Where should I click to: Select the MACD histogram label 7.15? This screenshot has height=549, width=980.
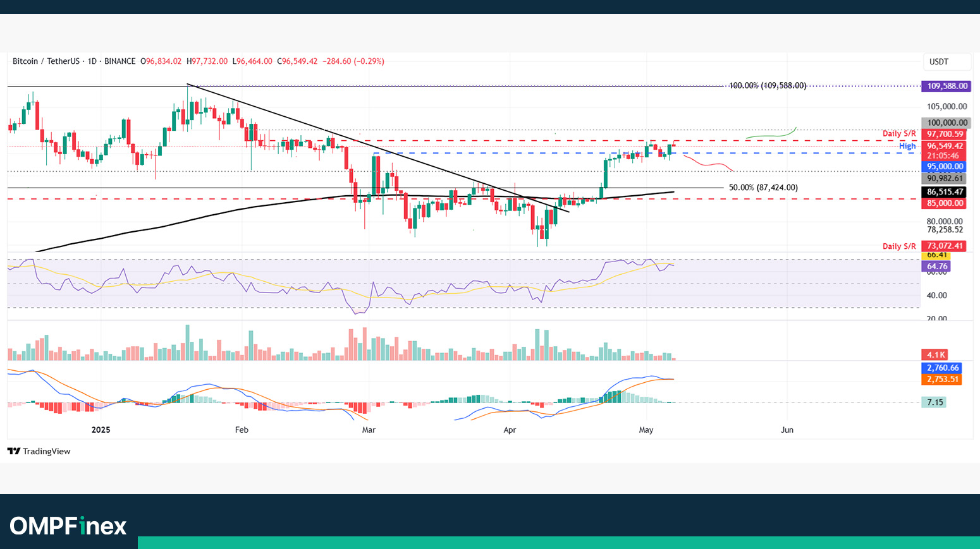point(934,402)
